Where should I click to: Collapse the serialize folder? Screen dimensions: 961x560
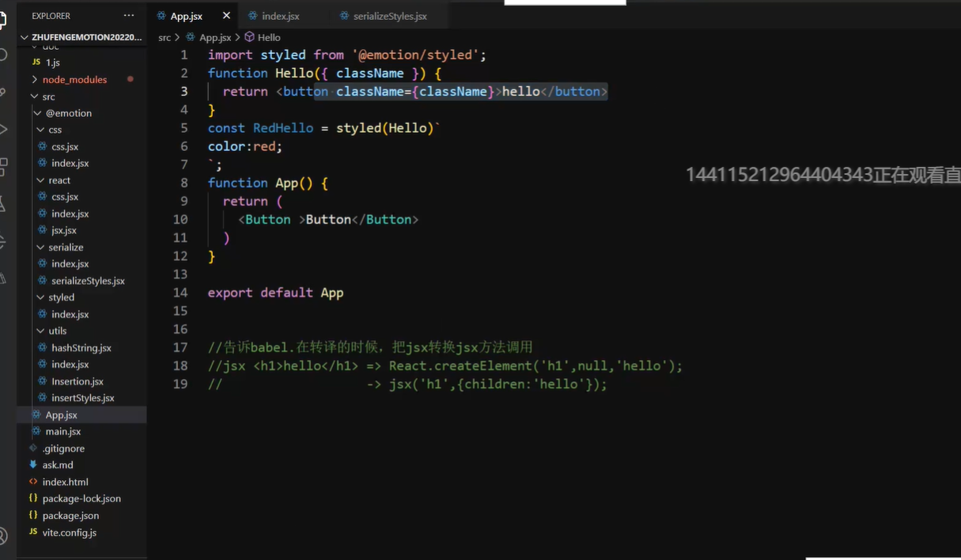tap(66, 248)
